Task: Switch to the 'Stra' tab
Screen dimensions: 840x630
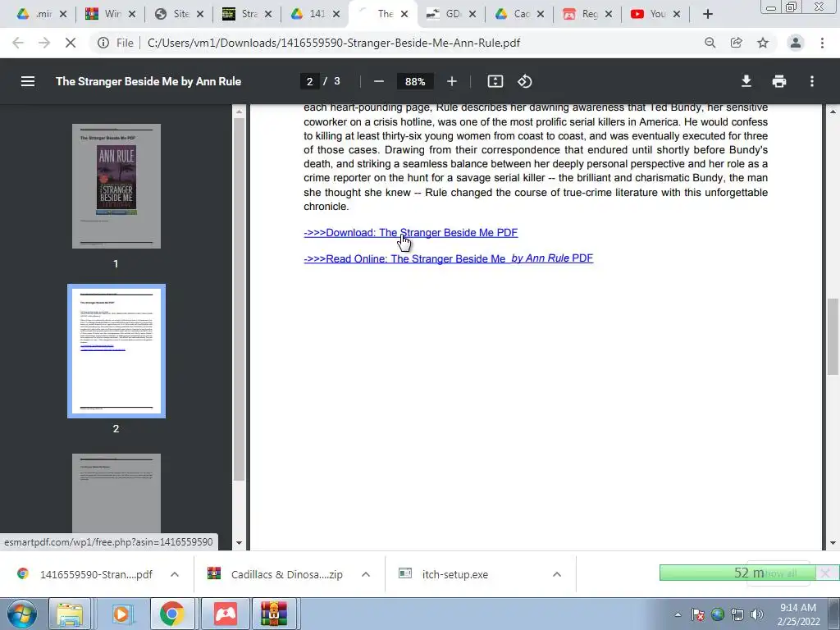Action: pyautogui.click(x=240, y=15)
